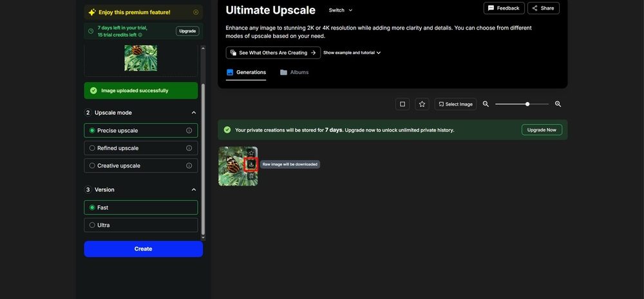This screenshot has height=299, width=644.
Task: Click the Share button
Action: (x=544, y=8)
